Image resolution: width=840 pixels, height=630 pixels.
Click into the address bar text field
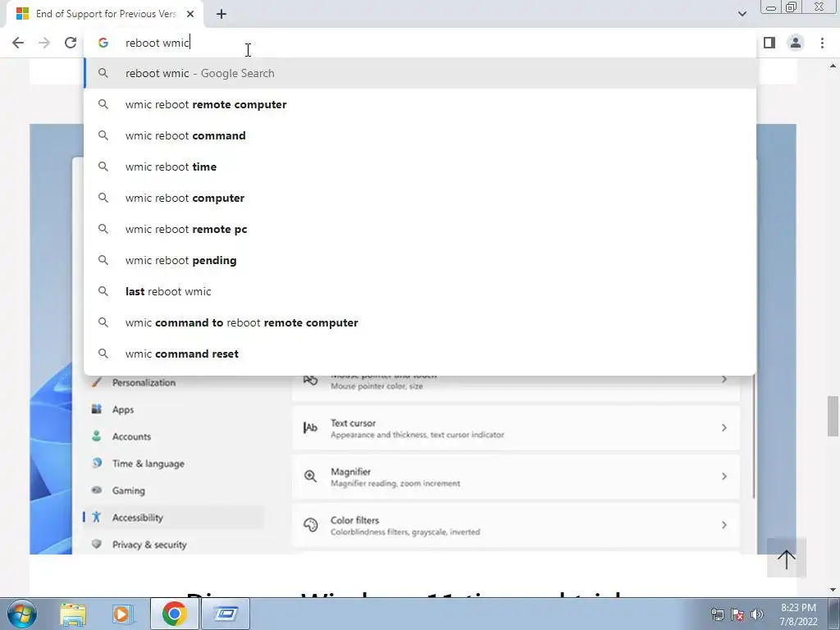pos(420,43)
